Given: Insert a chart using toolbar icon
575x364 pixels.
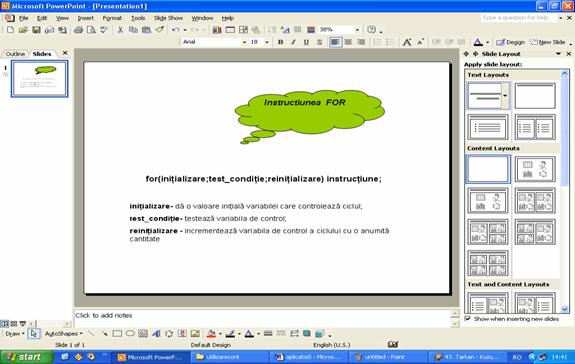Looking at the screenshot, I should (217, 30).
